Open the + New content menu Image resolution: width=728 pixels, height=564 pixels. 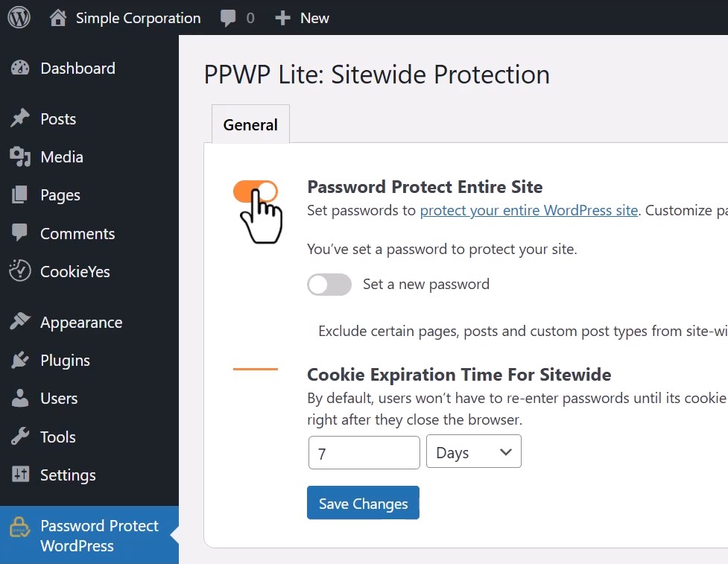tap(303, 18)
